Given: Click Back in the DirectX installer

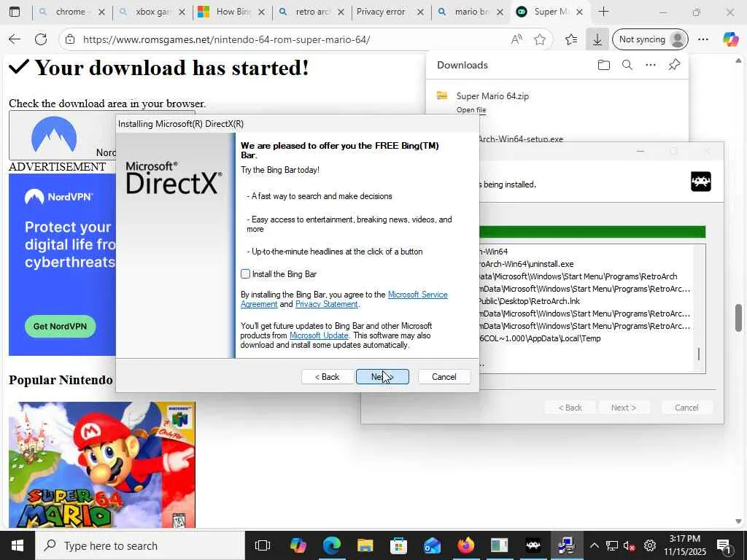Looking at the screenshot, I should coord(328,377).
